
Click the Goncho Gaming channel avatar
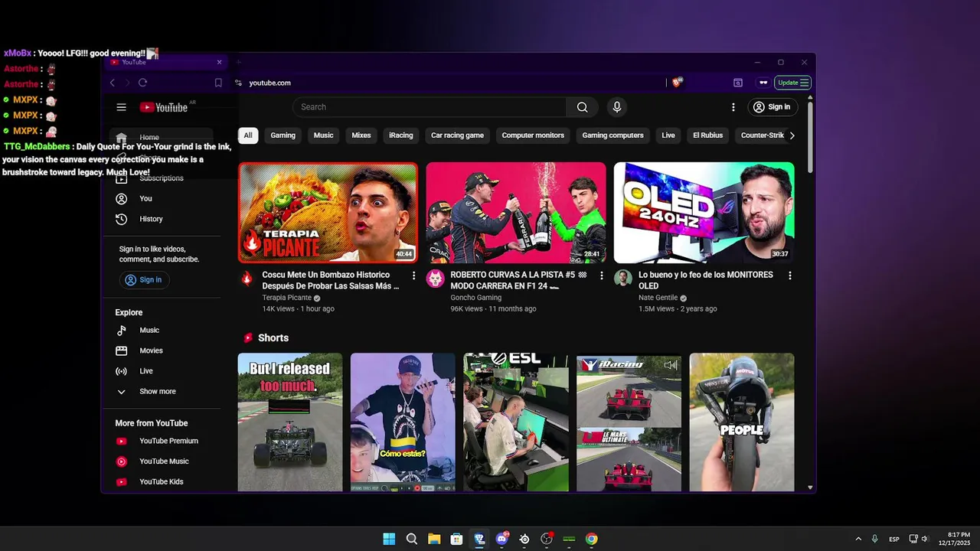(435, 279)
